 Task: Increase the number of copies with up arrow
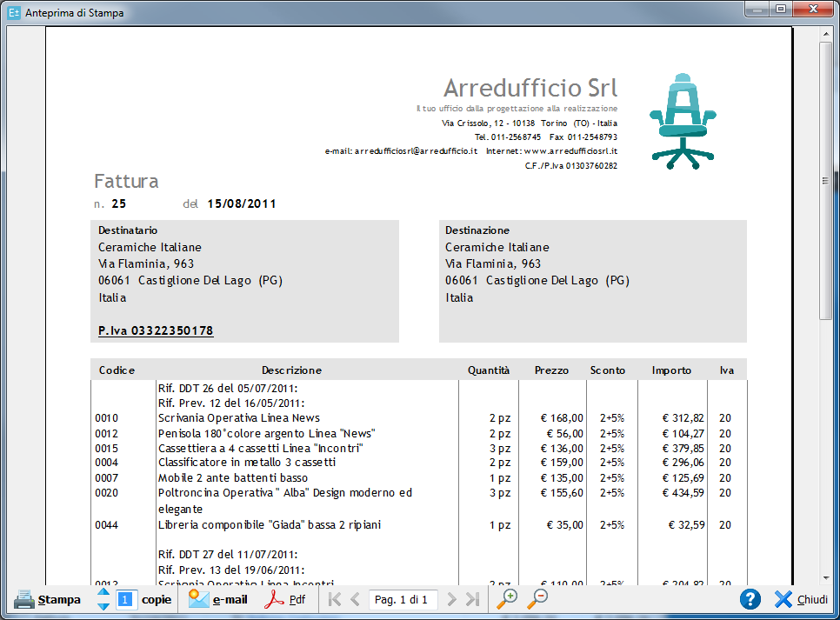click(103, 592)
